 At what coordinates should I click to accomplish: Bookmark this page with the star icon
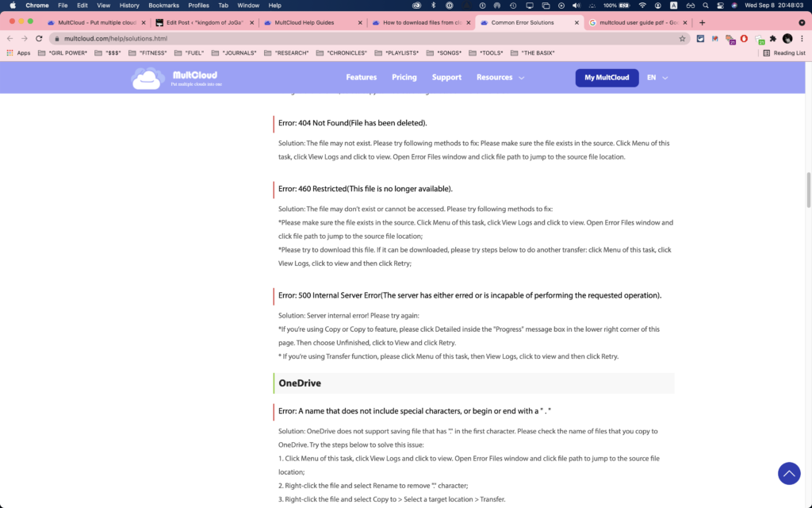[682, 38]
